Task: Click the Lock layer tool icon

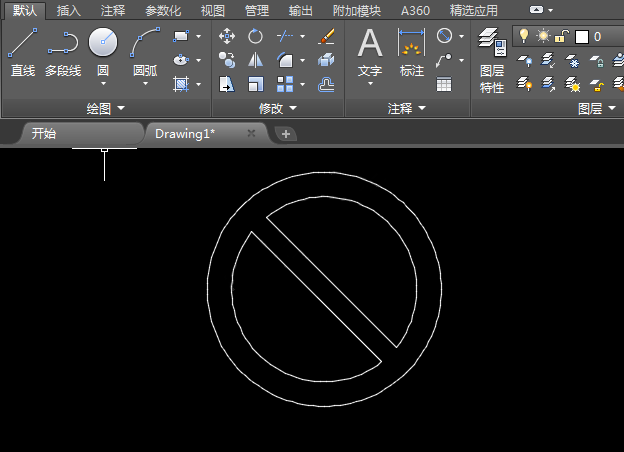Action: tap(597, 61)
